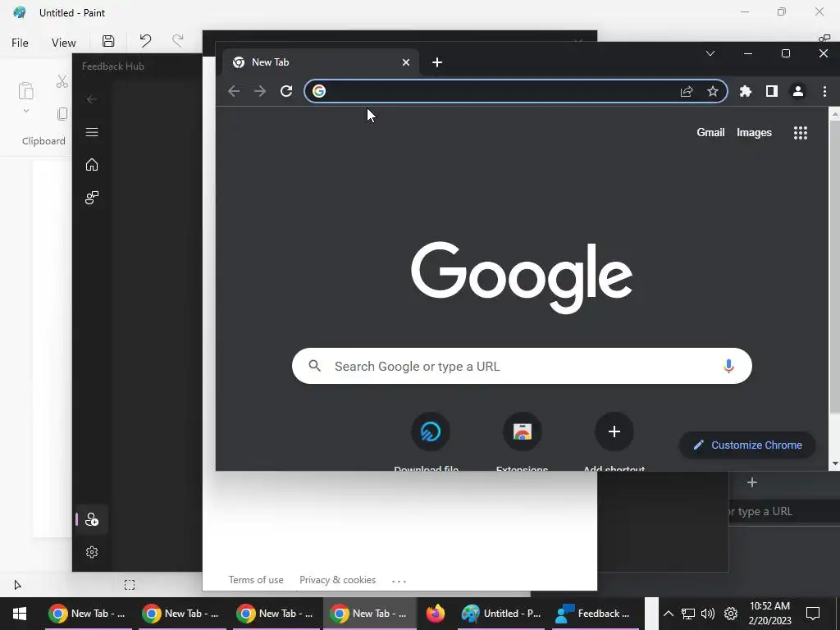Click the Privacy & cookies link

click(337, 580)
